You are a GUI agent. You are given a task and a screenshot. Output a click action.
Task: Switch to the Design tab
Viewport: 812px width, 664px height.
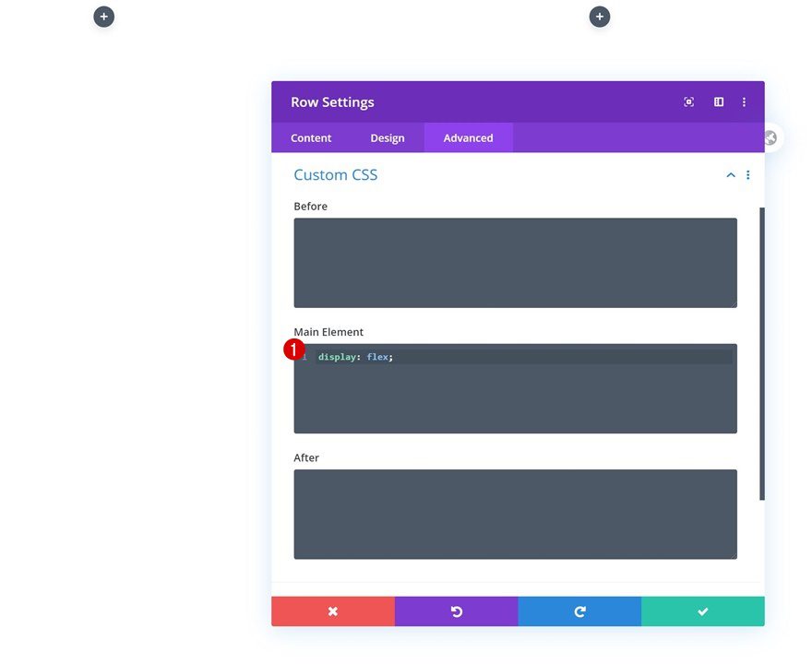(388, 137)
